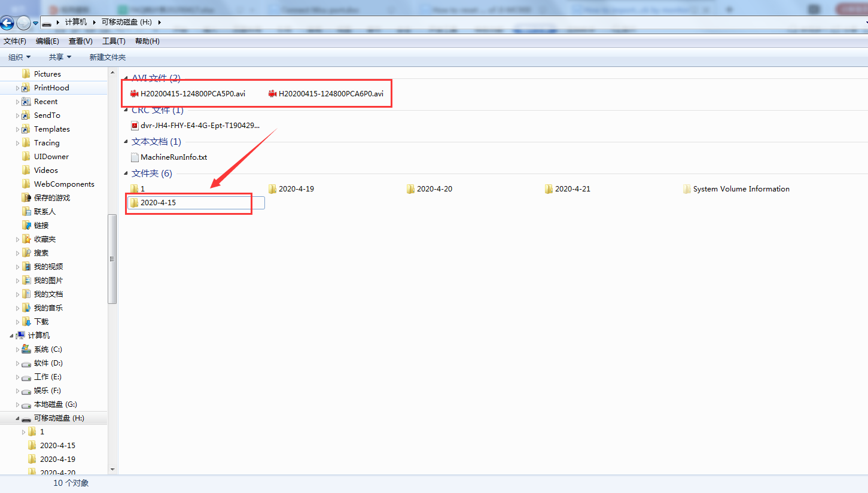Select Templates in the navigation tree
The height and width of the screenshot is (493, 868).
51,129
